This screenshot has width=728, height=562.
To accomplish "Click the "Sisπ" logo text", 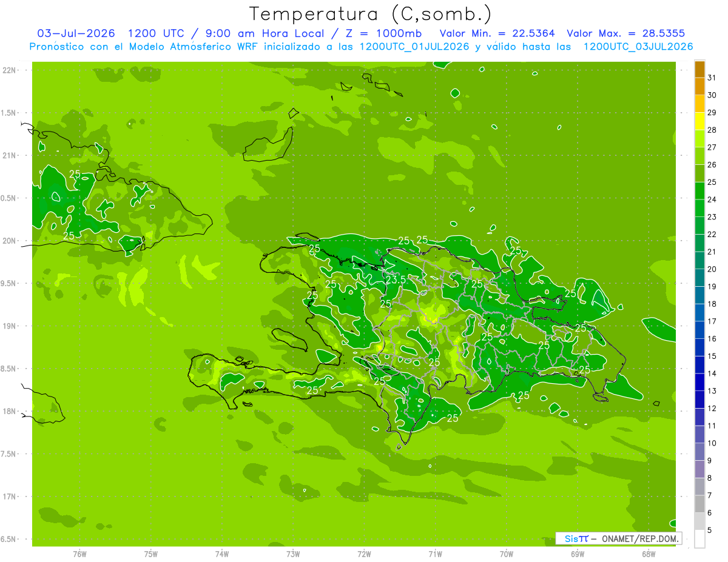I will point(576,538).
